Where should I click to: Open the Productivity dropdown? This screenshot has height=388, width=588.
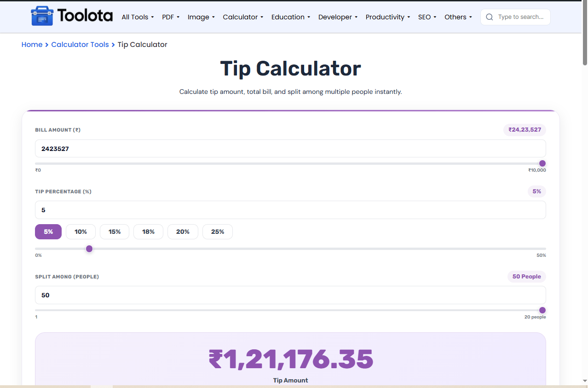pos(388,17)
